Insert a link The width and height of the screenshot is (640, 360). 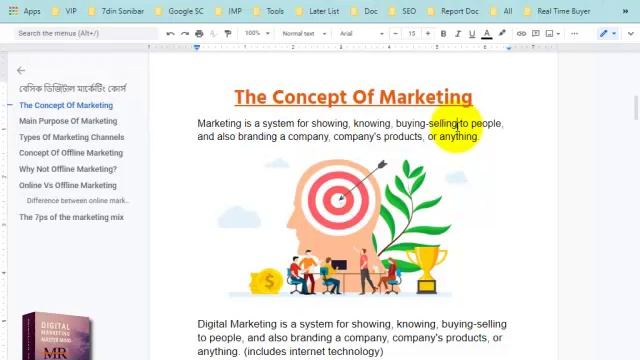pos(521,33)
